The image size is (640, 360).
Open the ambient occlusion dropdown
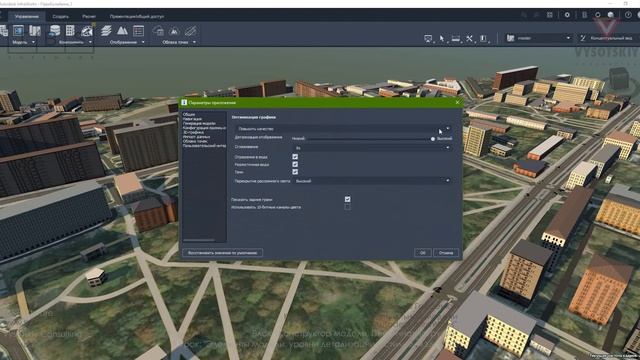pyautogui.click(x=372, y=180)
